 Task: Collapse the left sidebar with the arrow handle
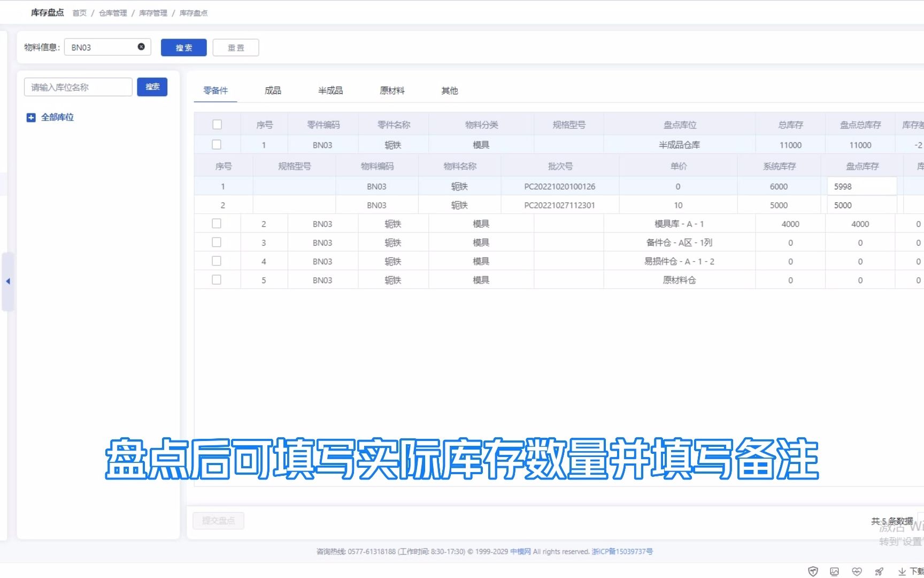[x=8, y=281]
